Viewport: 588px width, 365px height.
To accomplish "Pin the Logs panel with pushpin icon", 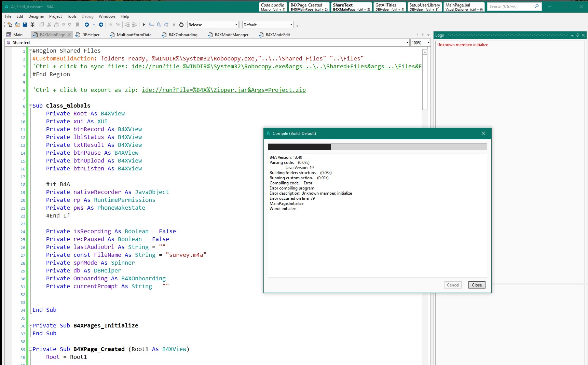I will pos(577,35).
